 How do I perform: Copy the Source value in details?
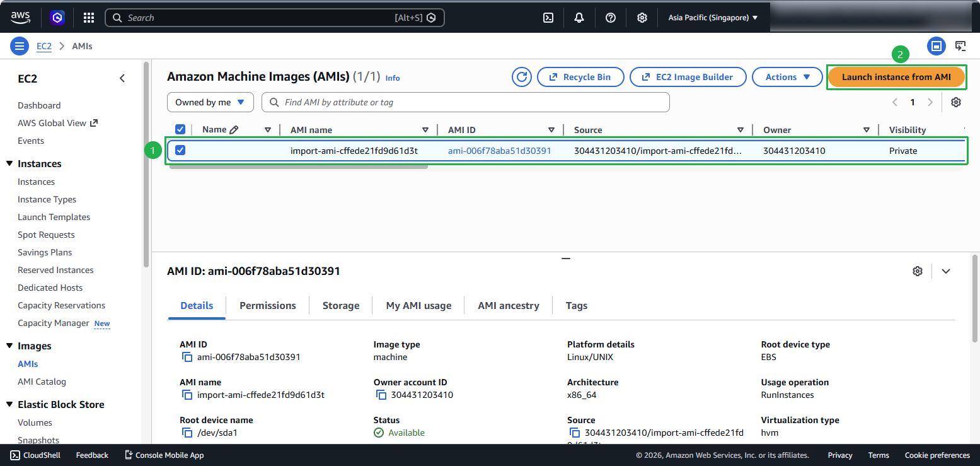(575, 433)
